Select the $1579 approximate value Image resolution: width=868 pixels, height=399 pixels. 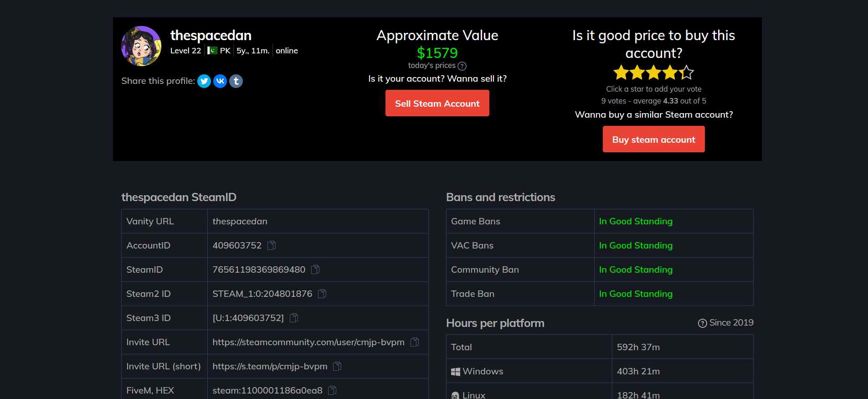[437, 53]
